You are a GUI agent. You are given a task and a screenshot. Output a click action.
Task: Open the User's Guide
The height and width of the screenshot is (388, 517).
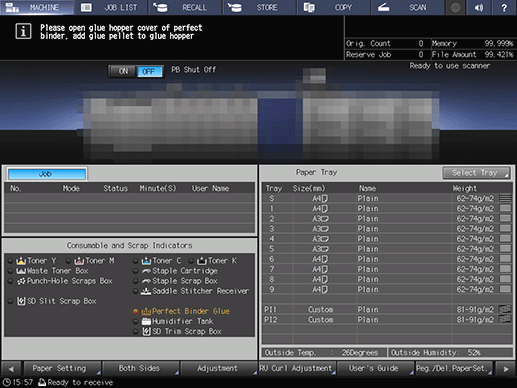[376, 368]
